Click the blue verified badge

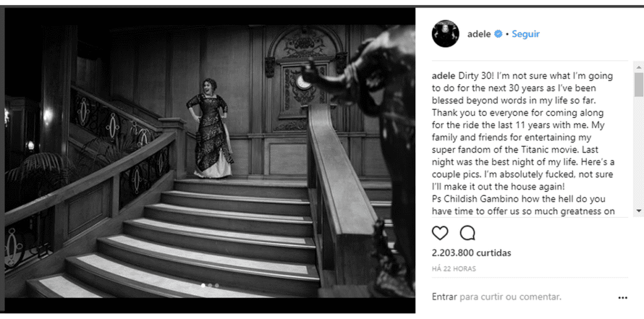tap(498, 34)
